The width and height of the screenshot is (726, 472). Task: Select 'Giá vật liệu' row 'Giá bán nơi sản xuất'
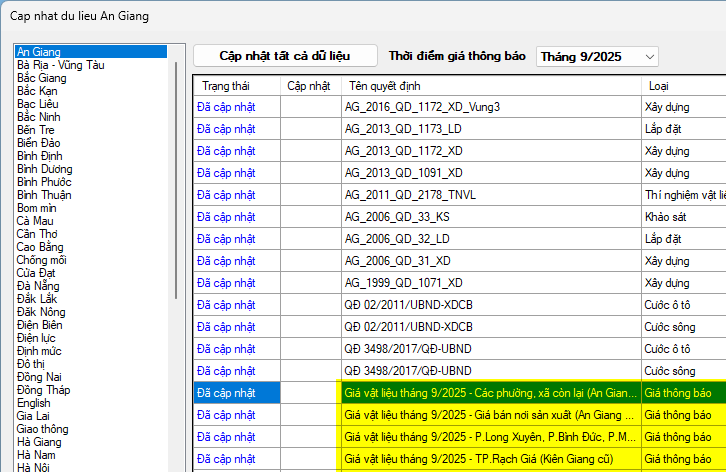point(459,415)
